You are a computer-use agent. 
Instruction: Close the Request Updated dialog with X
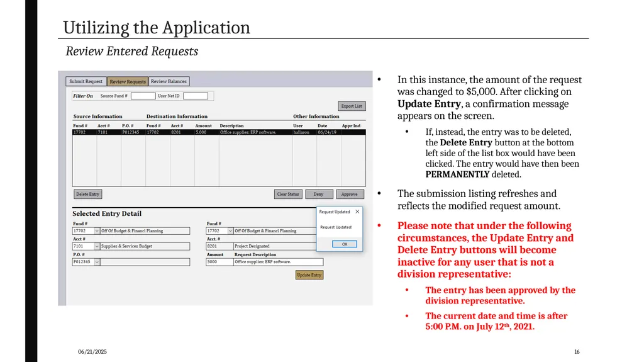click(x=357, y=212)
